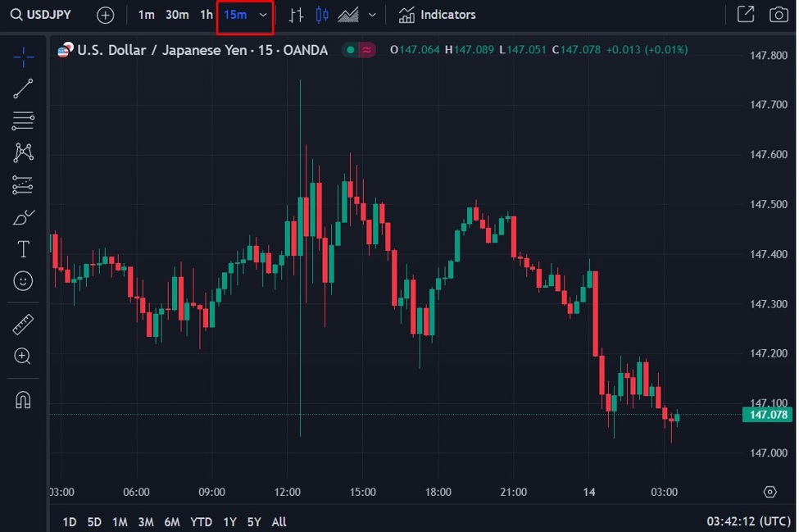
Task: Choose the bars chart style icon
Action: click(296, 15)
